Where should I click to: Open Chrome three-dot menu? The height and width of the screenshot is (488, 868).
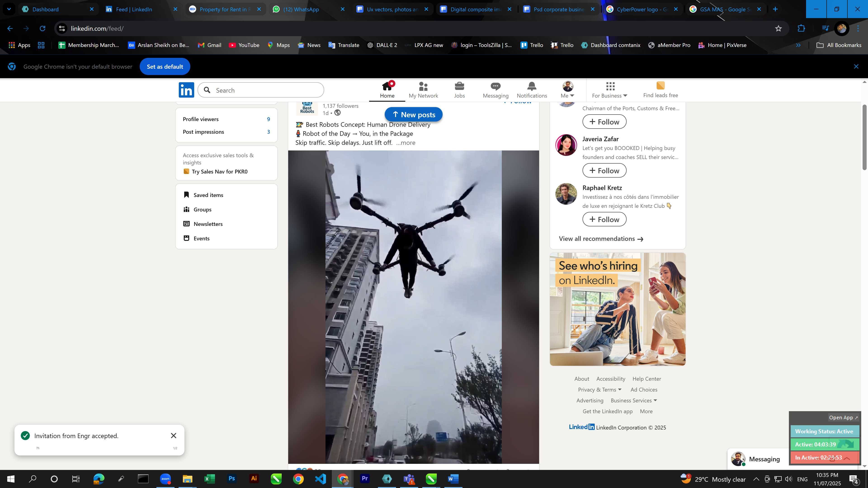click(x=858, y=29)
